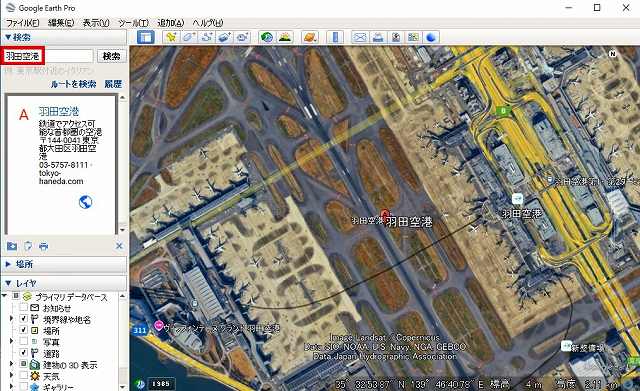The width and height of the screenshot is (640, 391).
Task: Open the ルートを検索 link
Action: tap(73, 84)
